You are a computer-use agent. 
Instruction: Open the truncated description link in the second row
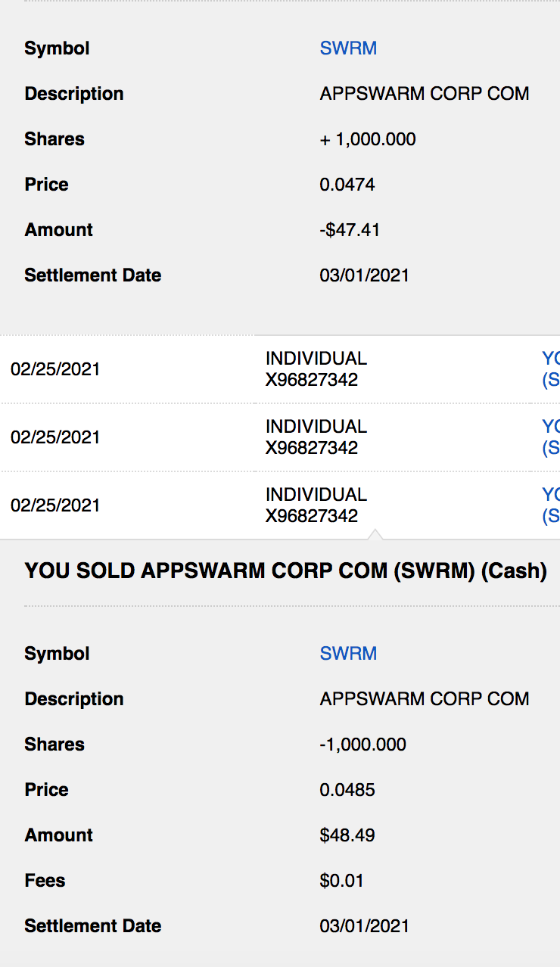tap(551, 437)
